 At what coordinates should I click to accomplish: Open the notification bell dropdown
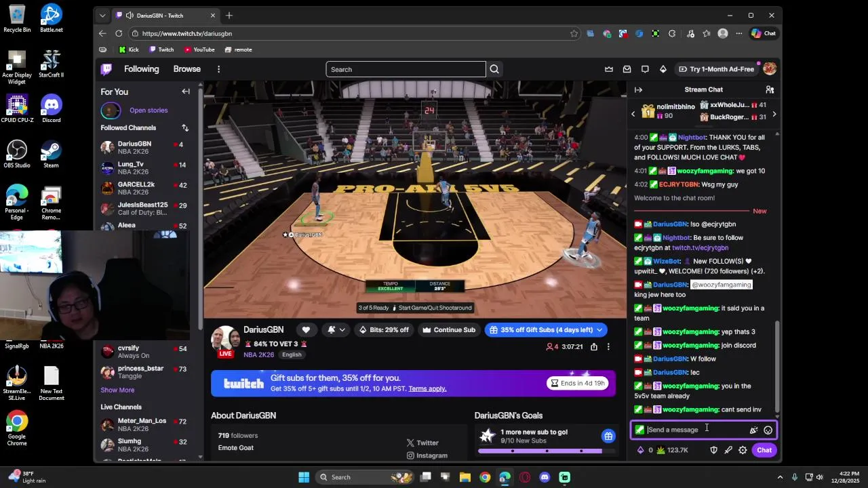(x=336, y=330)
